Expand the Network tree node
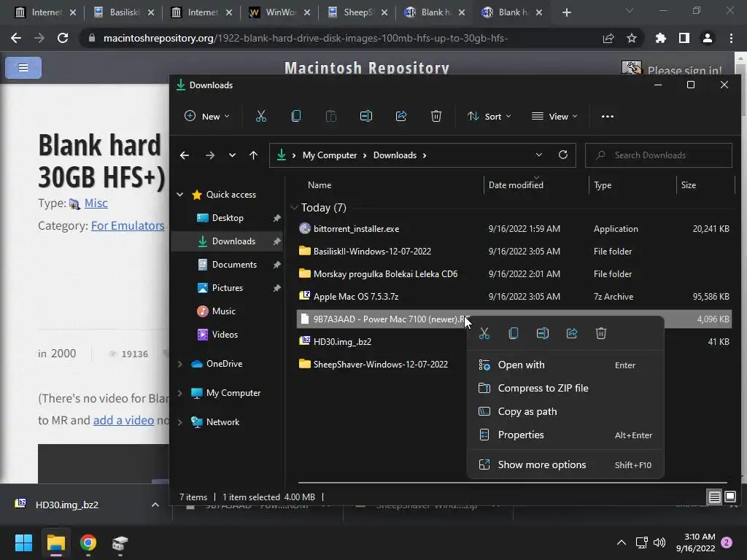This screenshot has width=747, height=560. click(x=179, y=422)
